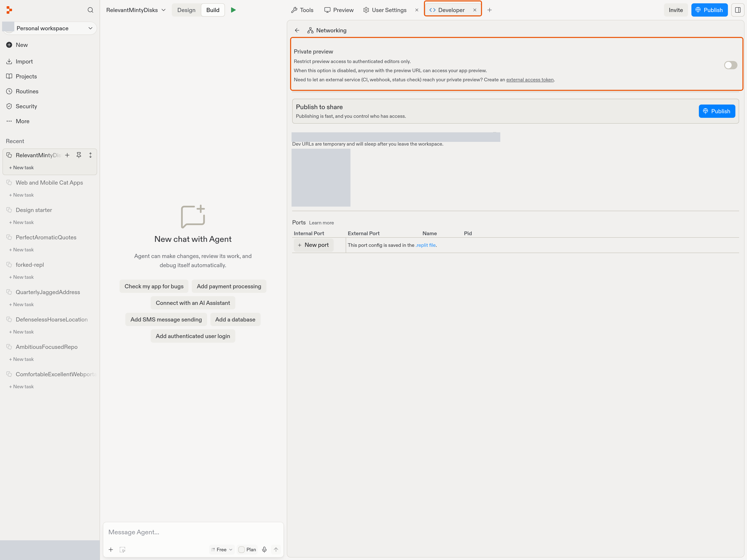This screenshot has width=747, height=560.
Task: Add a new tab with plus icon
Action: pyautogui.click(x=489, y=10)
